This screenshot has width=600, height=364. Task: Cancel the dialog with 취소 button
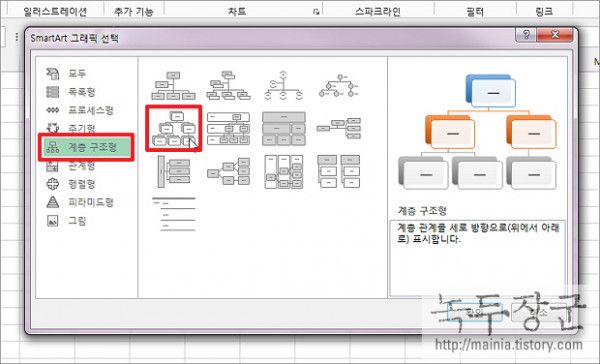tap(539, 313)
